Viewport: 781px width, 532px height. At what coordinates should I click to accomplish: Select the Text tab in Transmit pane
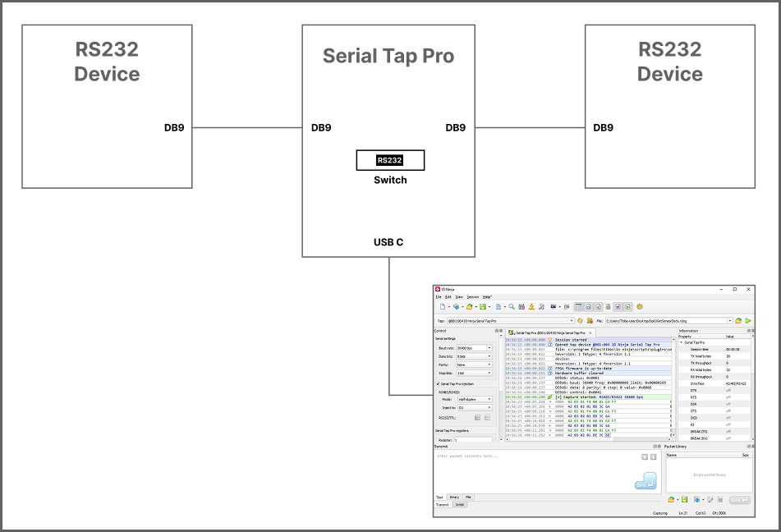pos(440,498)
